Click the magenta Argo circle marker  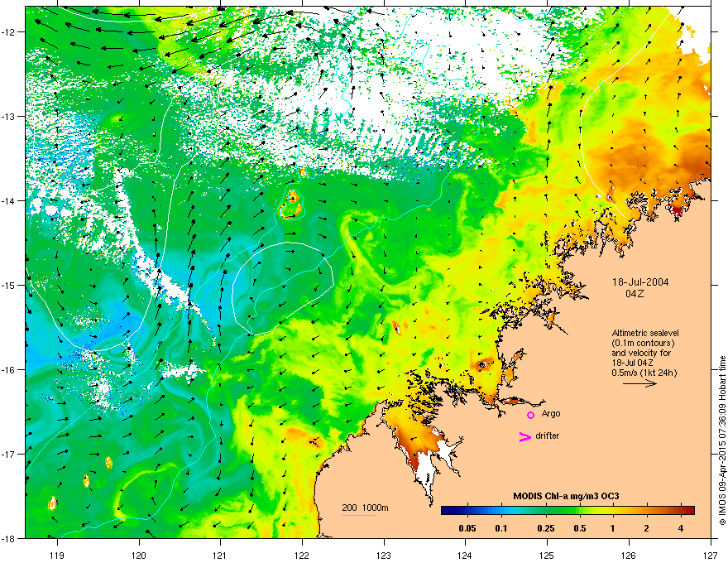(530, 415)
